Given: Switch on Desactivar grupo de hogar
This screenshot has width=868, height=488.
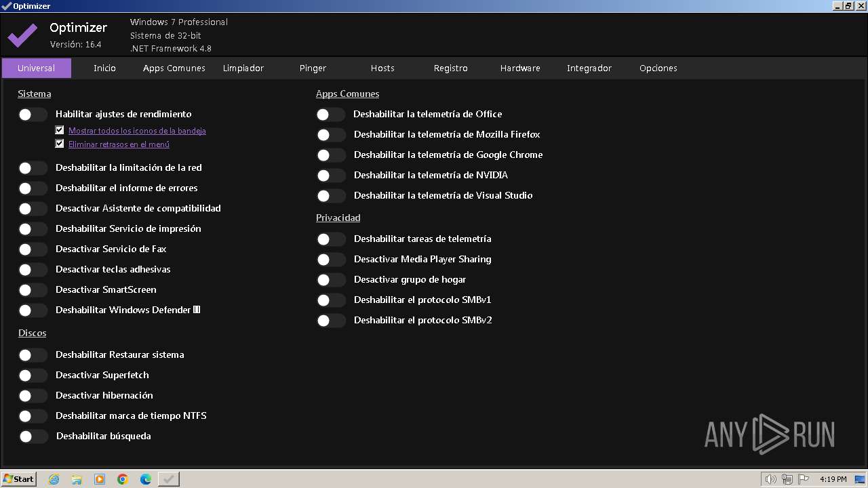Looking at the screenshot, I should click(331, 280).
